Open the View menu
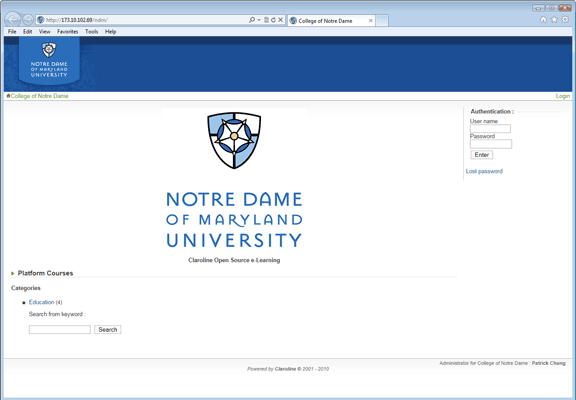Image resolution: width=576 pixels, height=400 pixels. pos(44,32)
